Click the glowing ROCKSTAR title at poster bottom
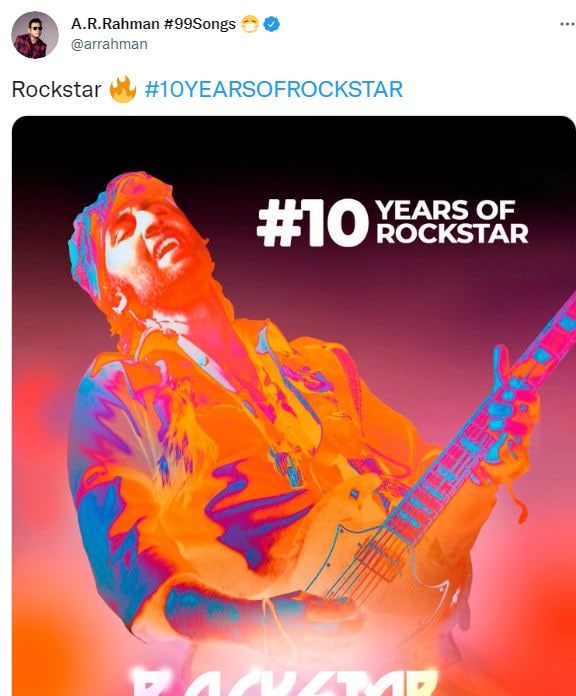 pyautogui.click(x=284, y=679)
